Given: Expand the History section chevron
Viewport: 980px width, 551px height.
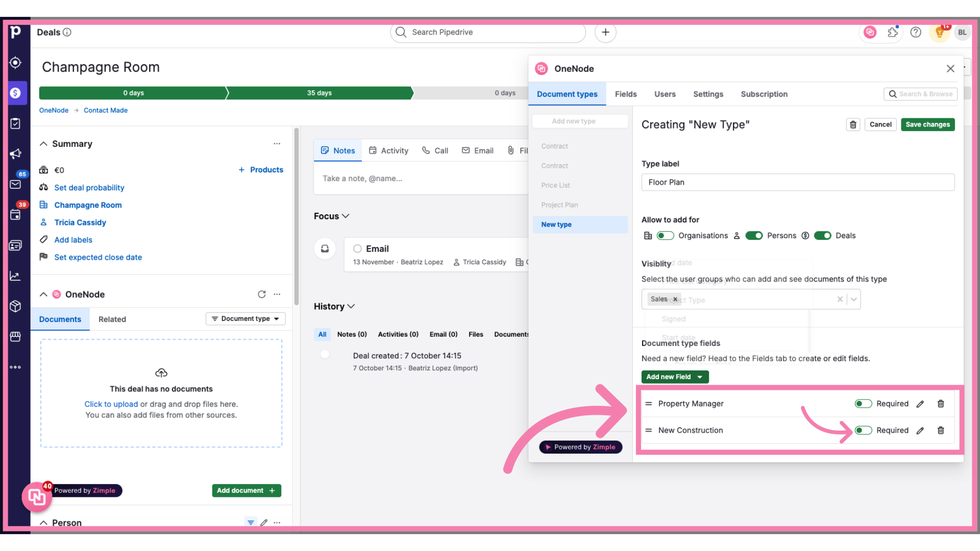Looking at the screenshot, I should [x=351, y=307].
